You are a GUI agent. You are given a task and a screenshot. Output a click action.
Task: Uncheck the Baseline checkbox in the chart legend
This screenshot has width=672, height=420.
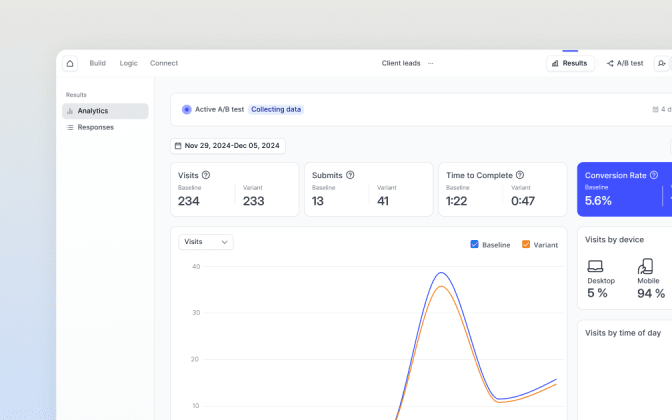(x=474, y=244)
